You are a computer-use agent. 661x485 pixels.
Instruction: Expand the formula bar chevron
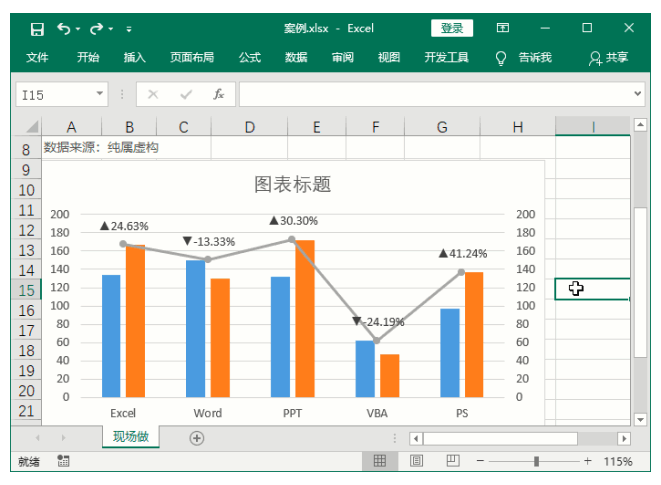tap(637, 94)
